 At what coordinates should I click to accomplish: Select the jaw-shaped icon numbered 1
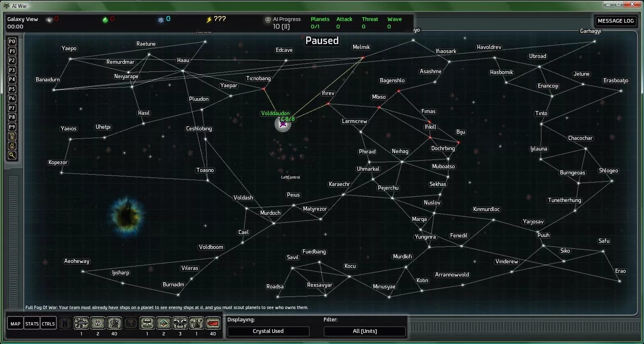click(147, 323)
